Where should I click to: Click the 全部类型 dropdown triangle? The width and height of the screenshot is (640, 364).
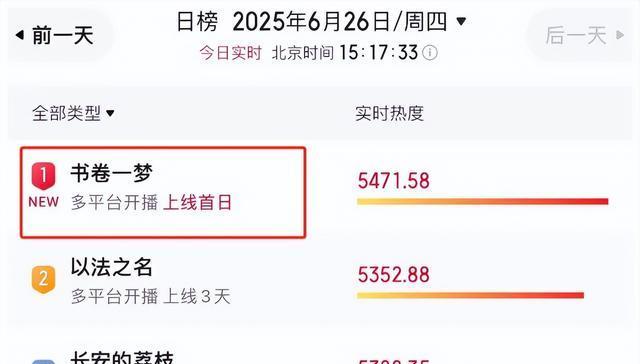[110, 113]
